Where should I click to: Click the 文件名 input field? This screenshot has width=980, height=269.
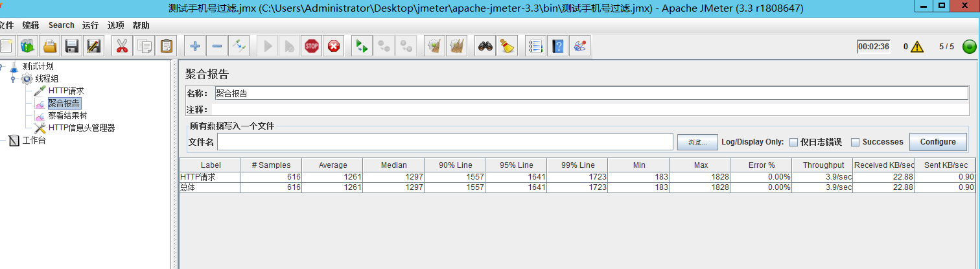[445, 142]
